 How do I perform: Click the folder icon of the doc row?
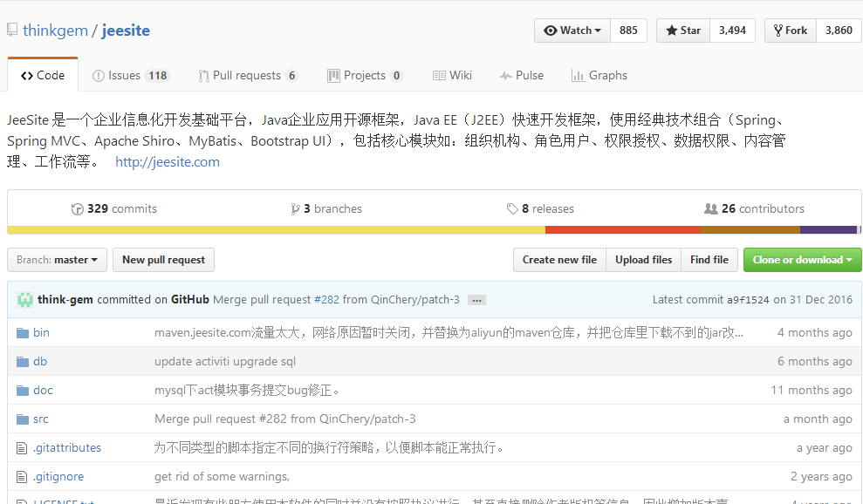click(x=23, y=391)
